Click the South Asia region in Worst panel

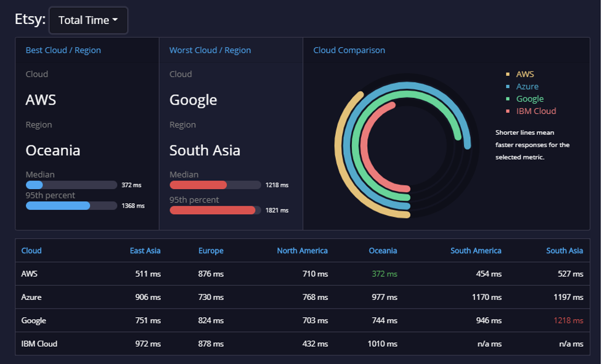pos(205,150)
